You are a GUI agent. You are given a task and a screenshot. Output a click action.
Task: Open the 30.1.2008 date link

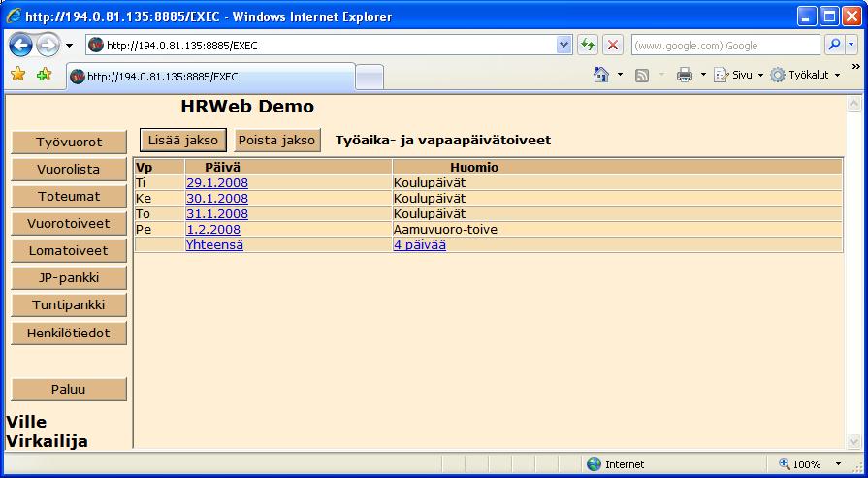tap(217, 198)
